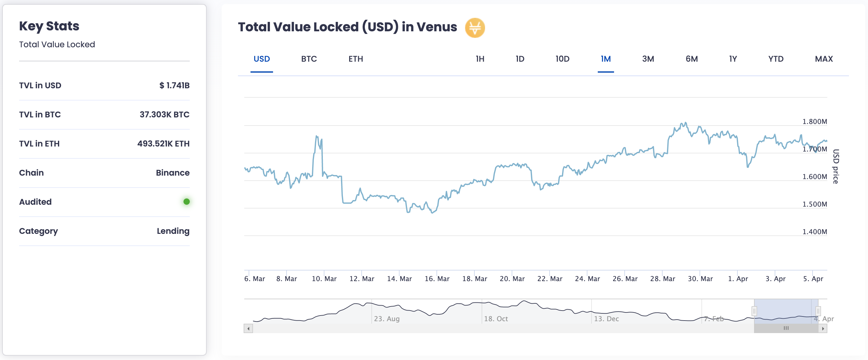Click the Category label
Image resolution: width=868 pixels, height=360 pixels.
39,231
